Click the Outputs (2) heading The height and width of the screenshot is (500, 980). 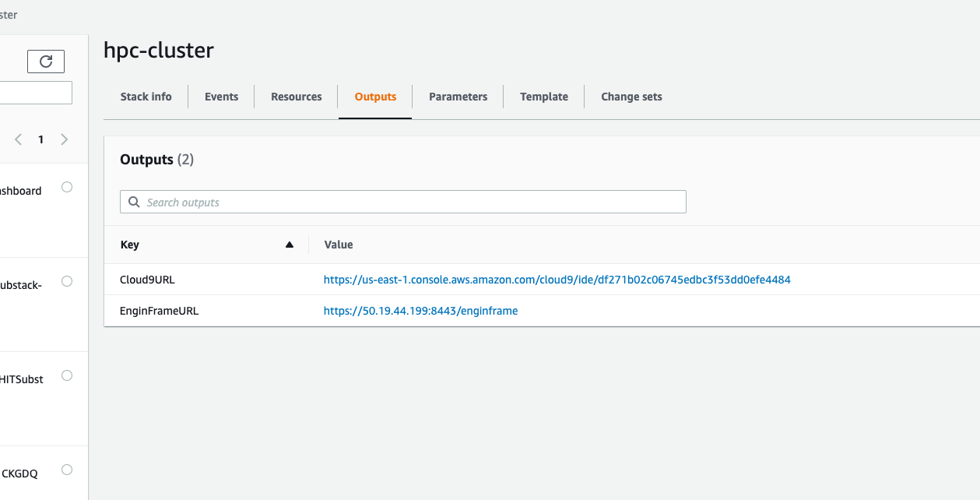click(x=156, y=160)
